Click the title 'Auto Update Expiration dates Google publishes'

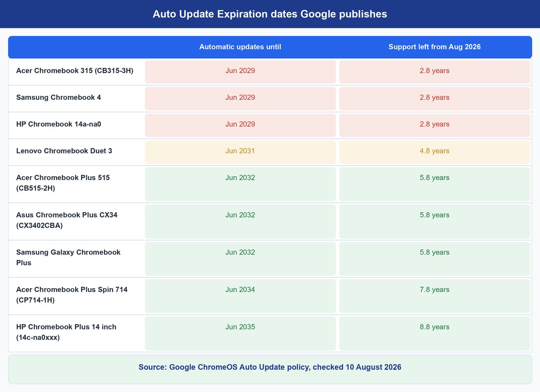[x=270, y=14]
